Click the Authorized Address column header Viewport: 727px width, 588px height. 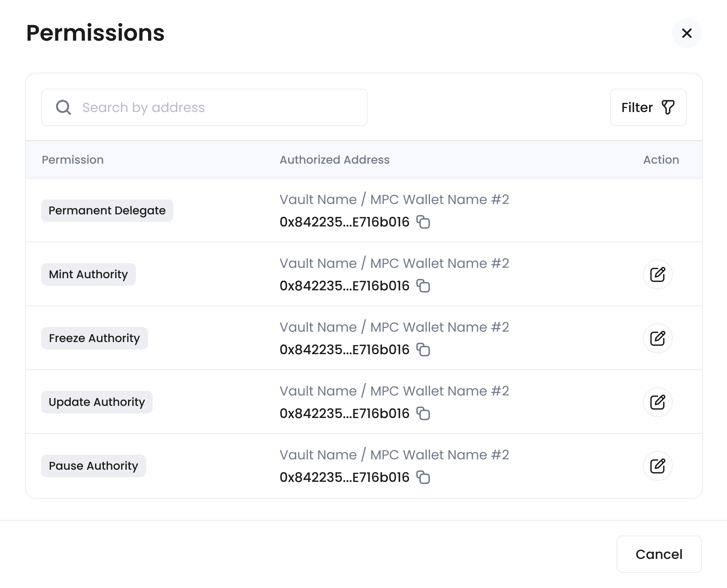[334, 160]
